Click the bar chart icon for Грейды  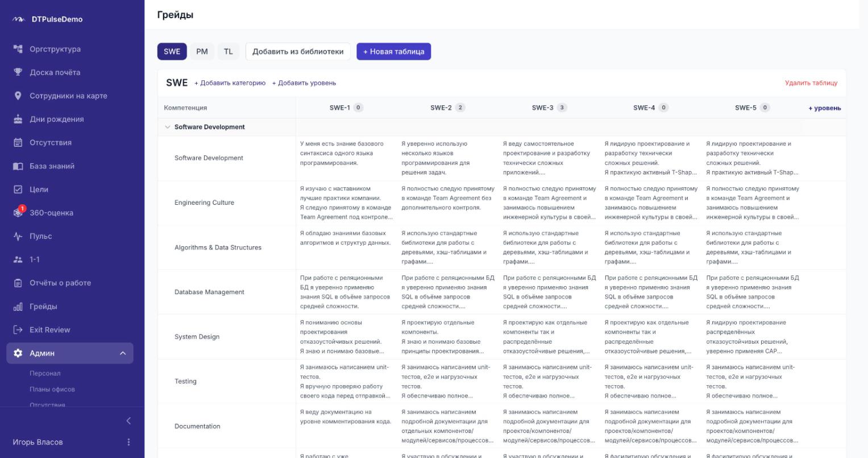[x=18, y=307]
